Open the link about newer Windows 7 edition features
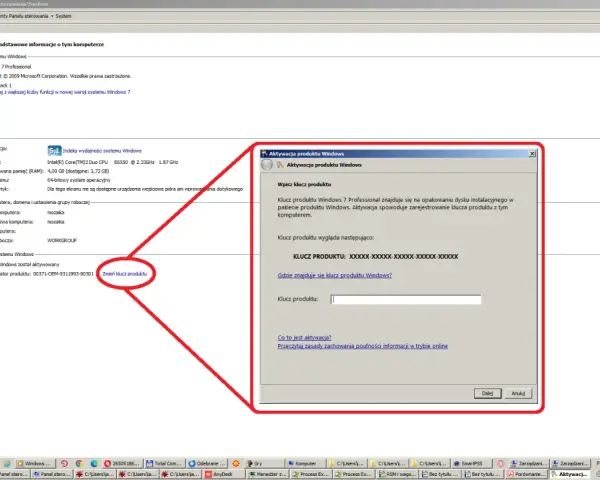The width and height of the screenshot is (600, 480). 65,92
